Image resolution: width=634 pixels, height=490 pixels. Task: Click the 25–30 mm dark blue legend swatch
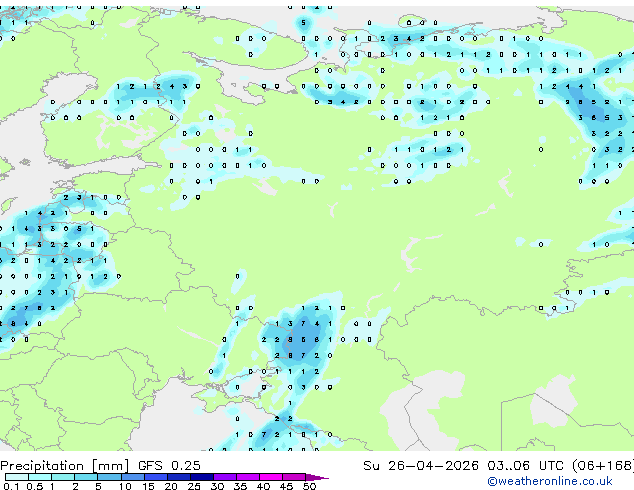[202, 477]
